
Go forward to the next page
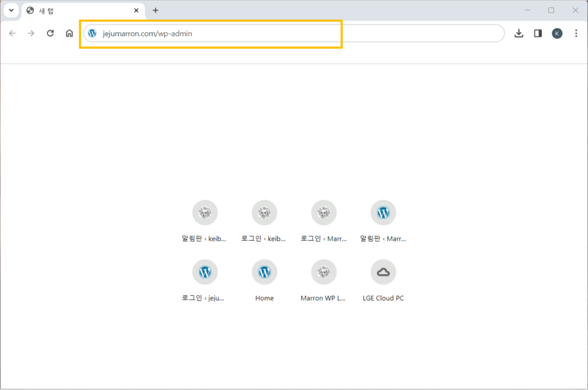tap(31, 33)
